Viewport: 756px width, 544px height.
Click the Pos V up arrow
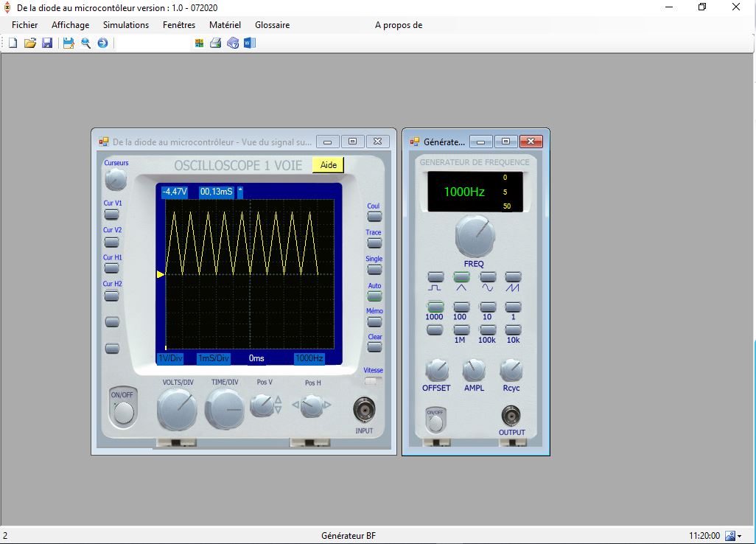(278, 400)
